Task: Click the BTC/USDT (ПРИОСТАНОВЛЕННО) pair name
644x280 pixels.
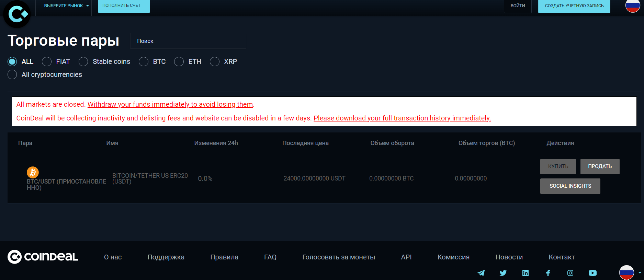Action: click(x=67, y=184)
